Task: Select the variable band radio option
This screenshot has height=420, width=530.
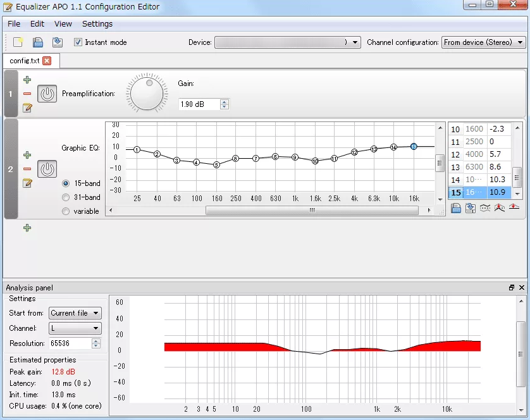Action: point(66,211)
